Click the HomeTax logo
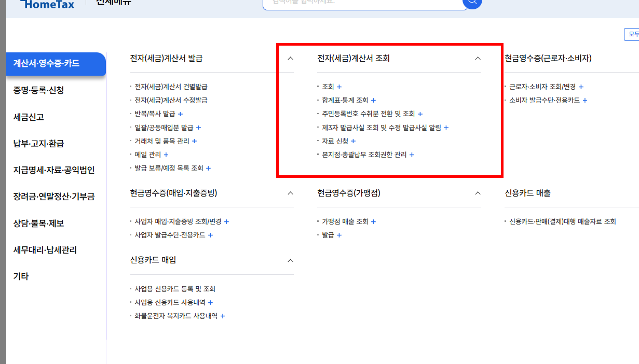This screenshot has width=639, height=364. 47,4
